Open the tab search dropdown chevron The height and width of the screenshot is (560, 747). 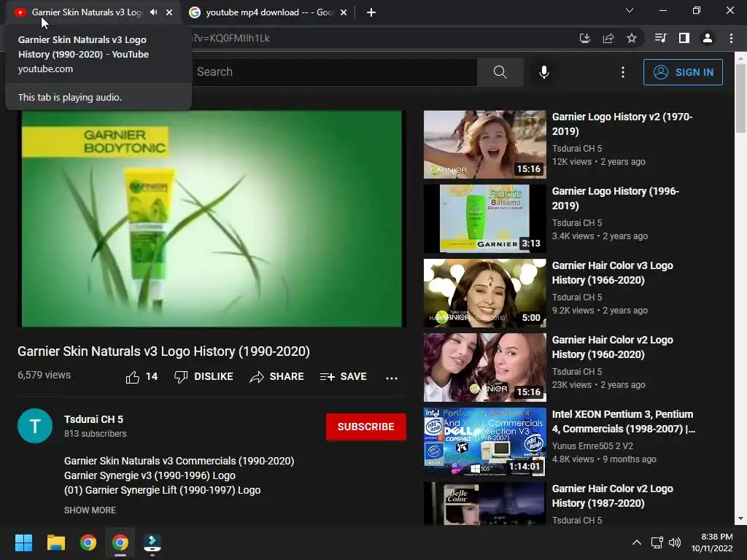click(x=630, y=10)
